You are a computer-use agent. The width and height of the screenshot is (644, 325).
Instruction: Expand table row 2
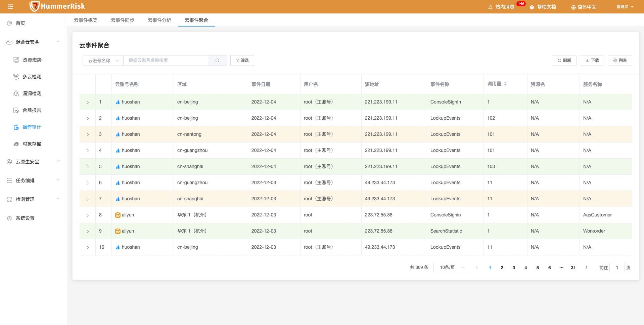(x=88, y=118)
